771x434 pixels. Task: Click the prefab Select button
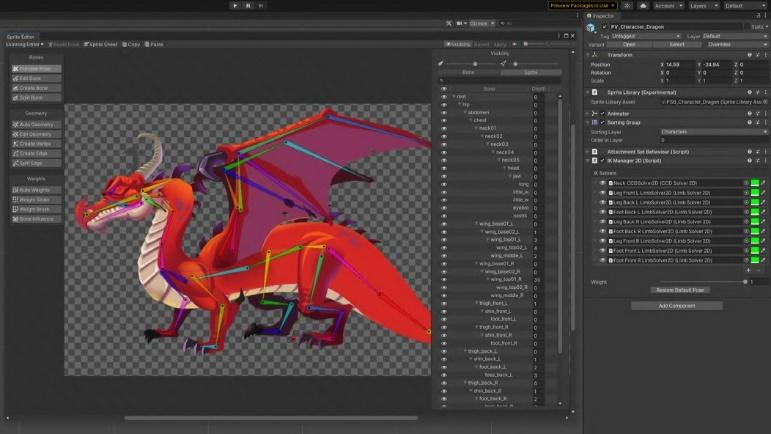pos(677,45)
